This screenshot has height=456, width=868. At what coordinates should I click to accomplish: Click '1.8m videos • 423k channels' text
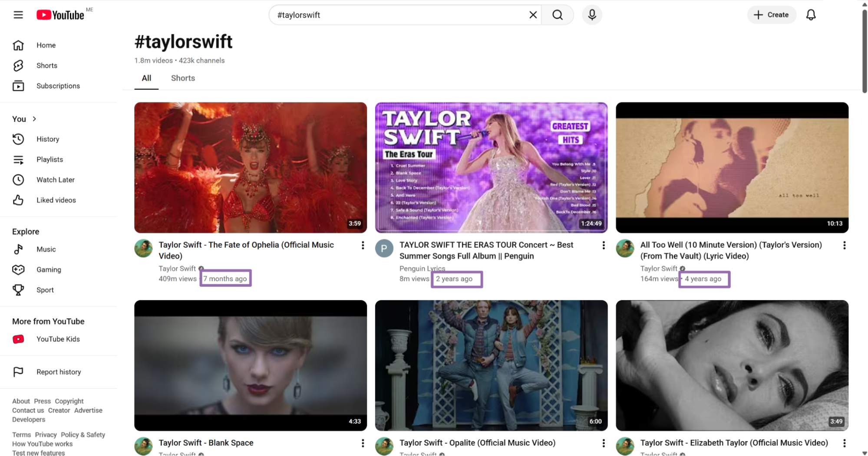pos(179,61)
